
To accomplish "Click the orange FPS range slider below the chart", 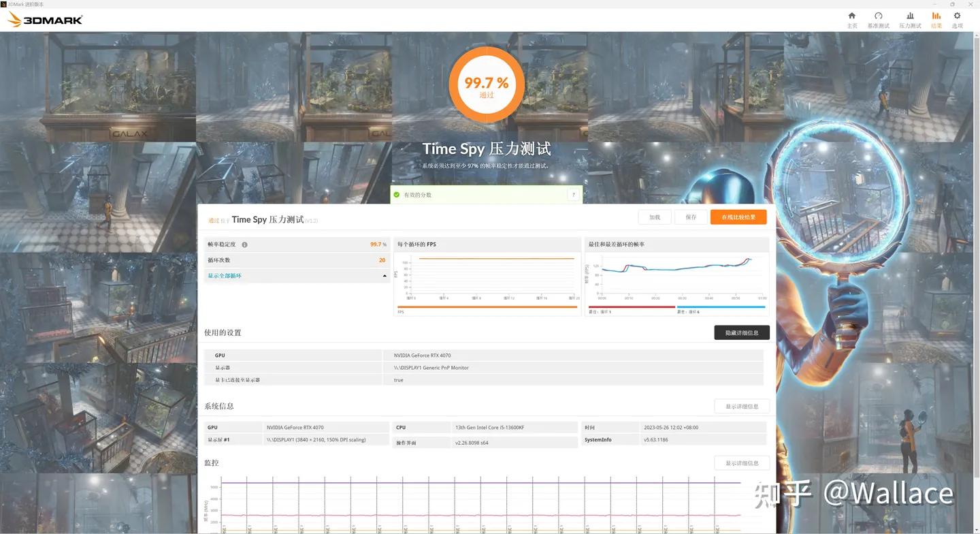I will coord(487,307).
